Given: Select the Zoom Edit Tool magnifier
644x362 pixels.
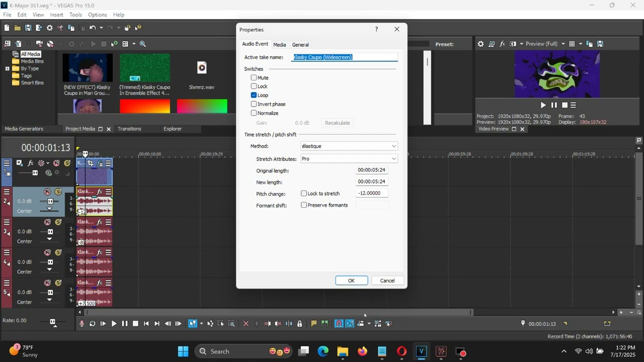Looking at the screenshot, I should click(x=231, y=324).
